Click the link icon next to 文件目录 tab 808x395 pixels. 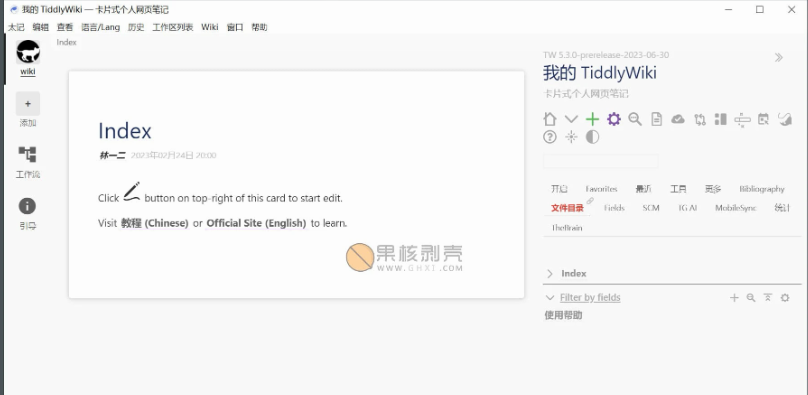(590, 201)
